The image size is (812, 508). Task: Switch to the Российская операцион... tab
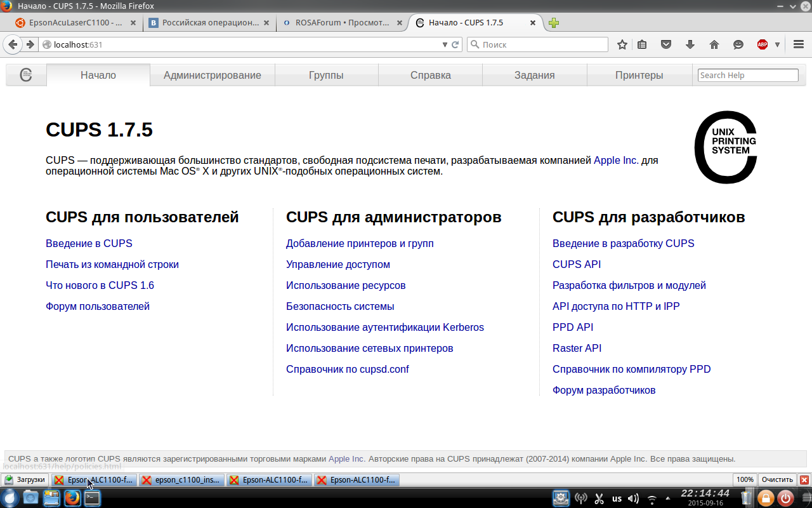click(210, 23)
